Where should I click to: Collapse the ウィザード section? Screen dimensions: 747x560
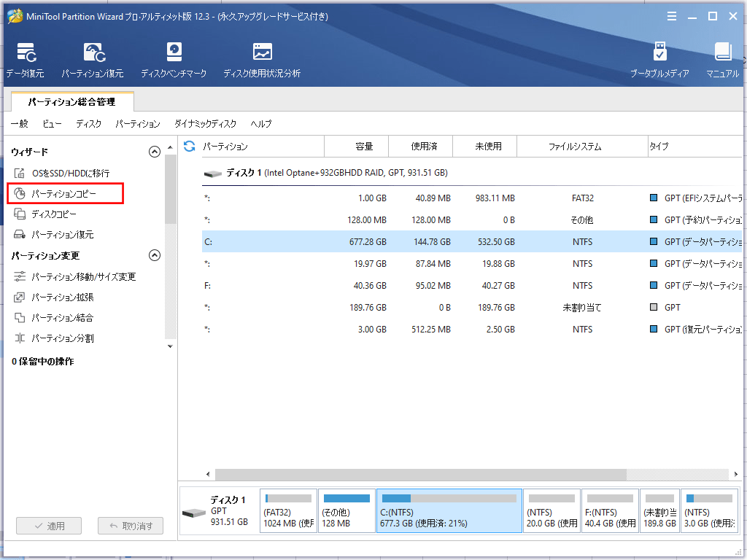pos(155,152)
